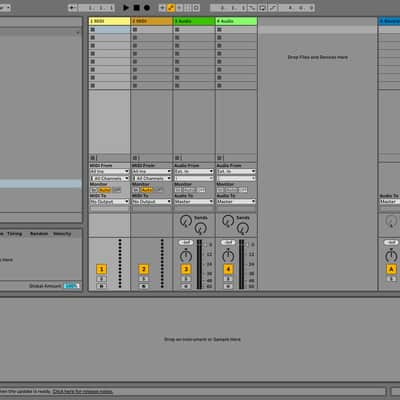Click the status bar release notes link

point(82,392)
